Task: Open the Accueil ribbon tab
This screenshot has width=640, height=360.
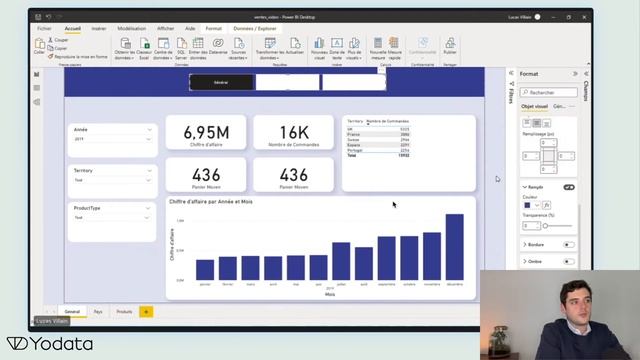Action: pos(73,29)
